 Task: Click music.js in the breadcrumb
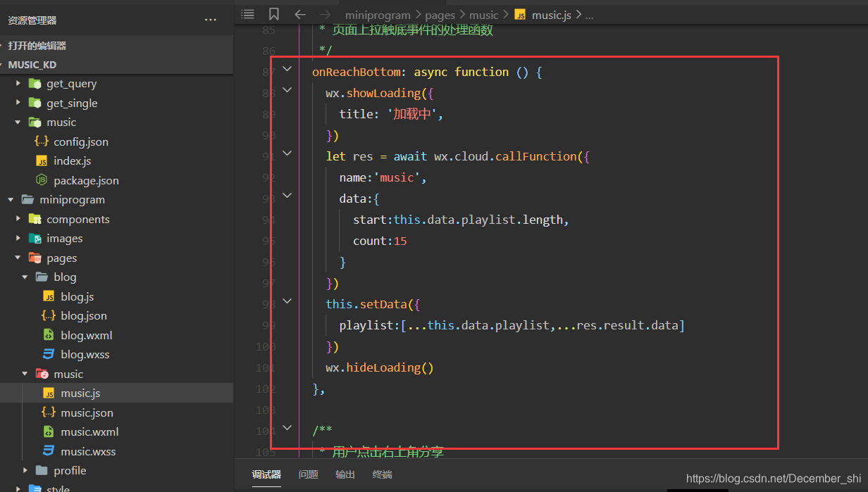point(551,15)
